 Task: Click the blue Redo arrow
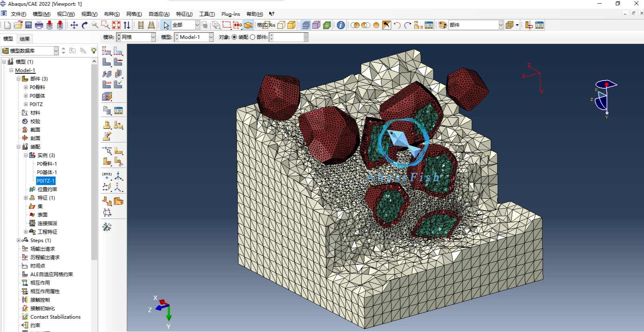[x=408, y=25]
